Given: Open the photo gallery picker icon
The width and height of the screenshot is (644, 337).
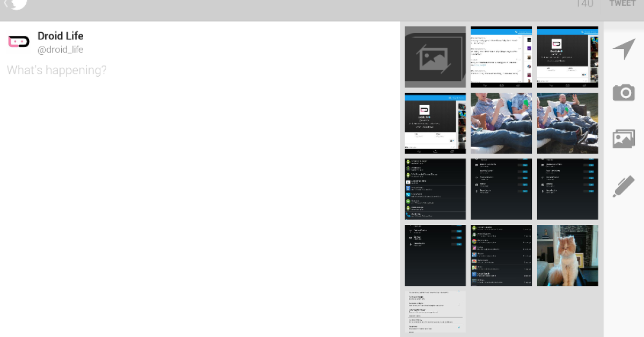Looking at the screenshot, I should [624, 138].
